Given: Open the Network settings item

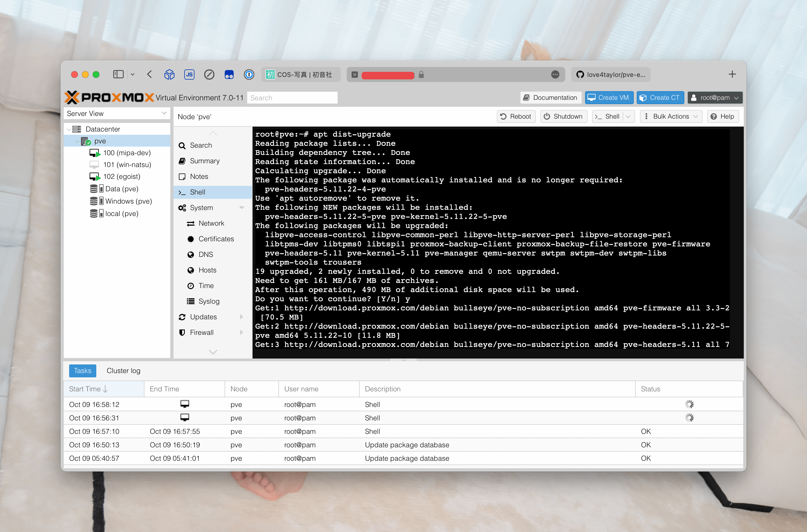Looking at the screenshot, I should [211, 223].
